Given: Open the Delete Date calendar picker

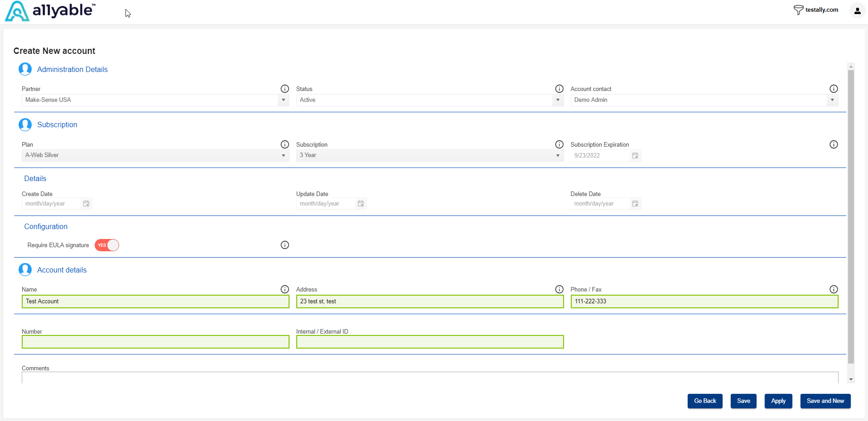Looking at the screenshot, I should [635, 204].
